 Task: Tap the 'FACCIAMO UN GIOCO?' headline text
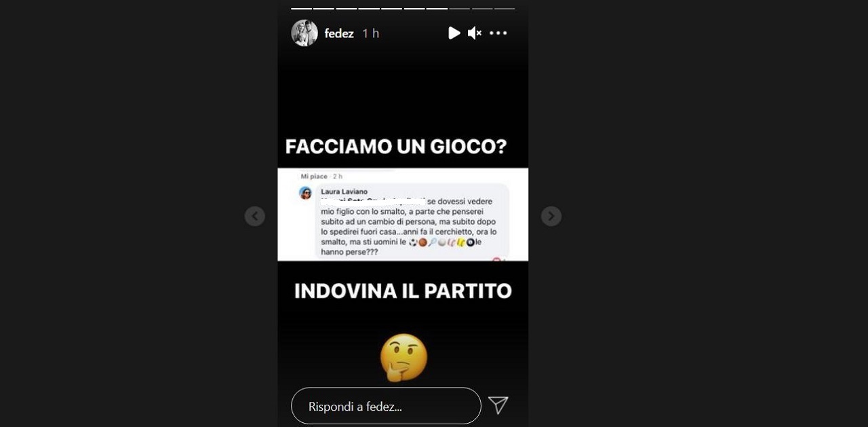pos(396,147)
